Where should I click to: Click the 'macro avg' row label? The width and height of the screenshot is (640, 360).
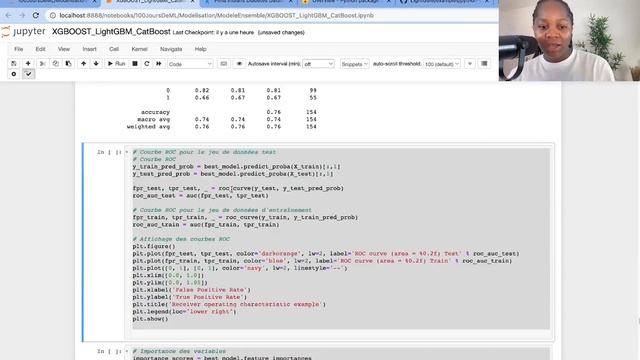coord(153,120)
